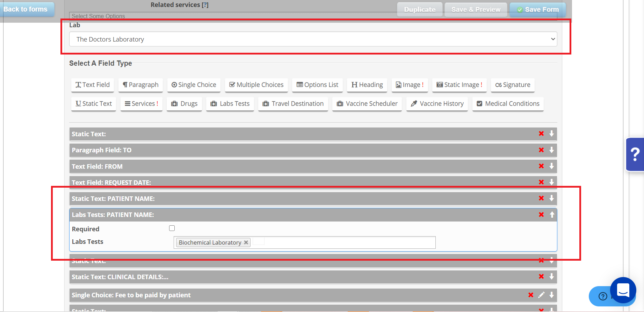Collapse the Labs Tests: PATIENT NAME row

pyautogui.click(x=552, y=215)
